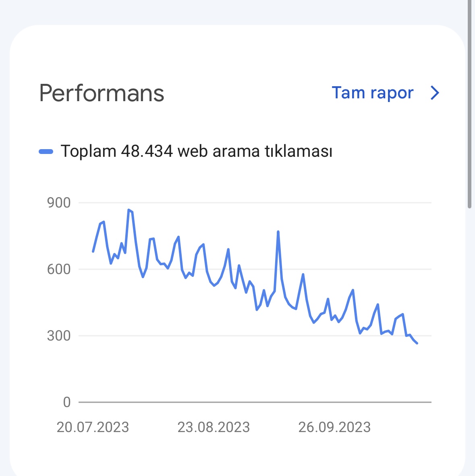Click the 300 y-axis label
Viewport: 475px width, 476px height.
[59, 336]
